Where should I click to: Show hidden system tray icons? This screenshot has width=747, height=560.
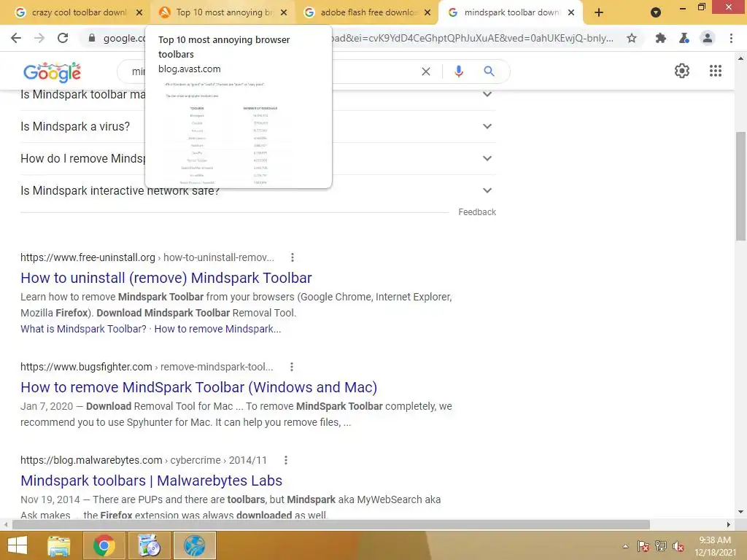click(625, 546)
